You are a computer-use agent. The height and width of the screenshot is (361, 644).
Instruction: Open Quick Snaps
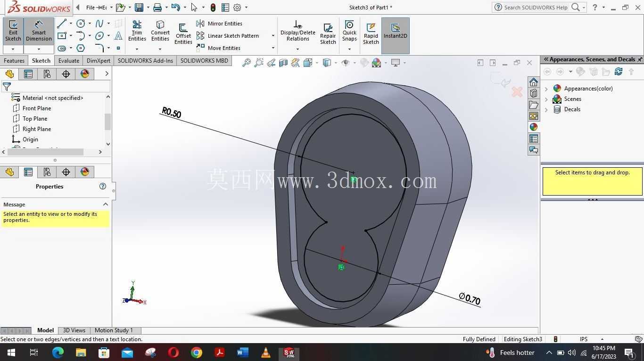(x=349, y=31)
